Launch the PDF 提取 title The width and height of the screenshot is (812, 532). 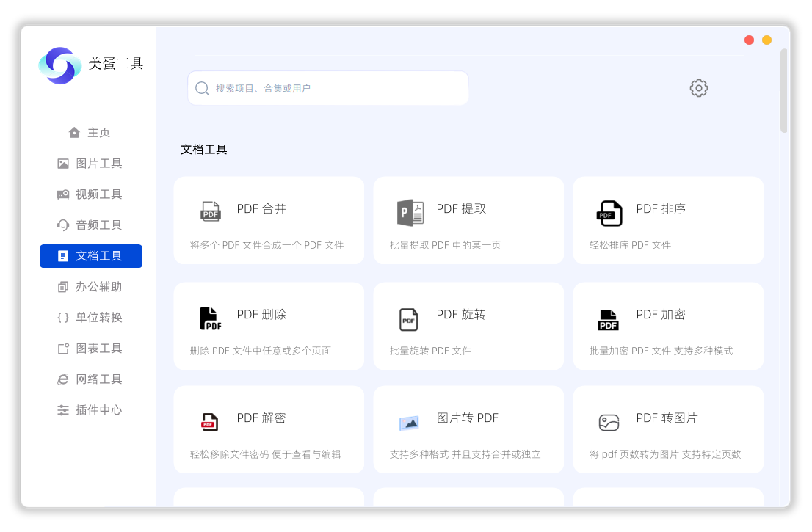461,208
